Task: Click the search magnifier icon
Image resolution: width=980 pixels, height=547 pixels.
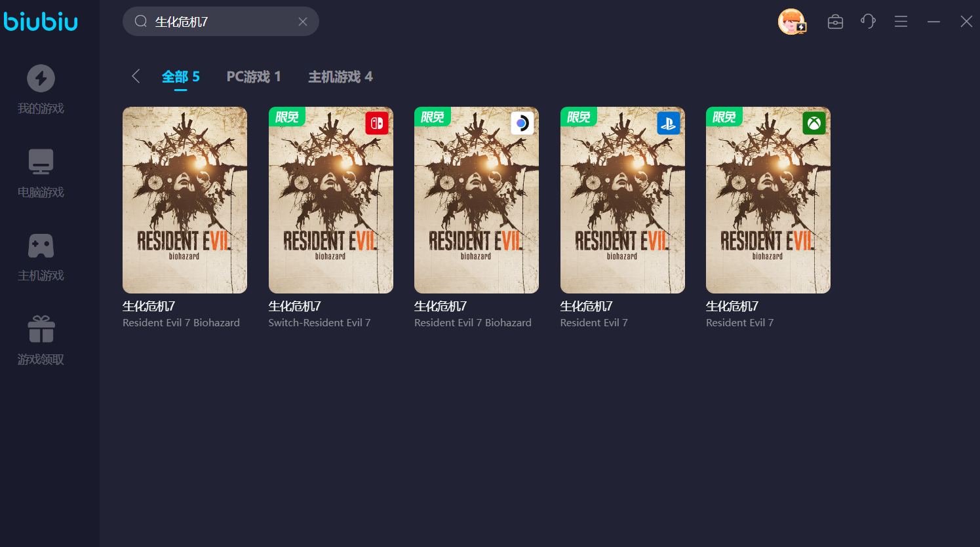Action: click(x=140, y=22)
